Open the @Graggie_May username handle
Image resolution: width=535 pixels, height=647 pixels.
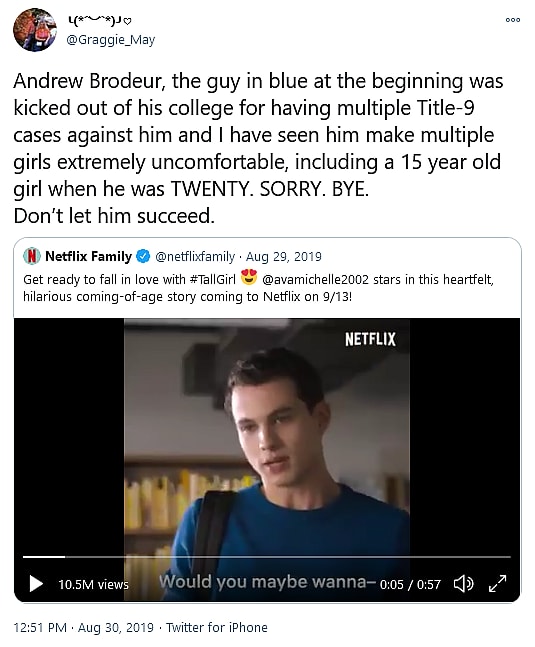pos(111,40)
